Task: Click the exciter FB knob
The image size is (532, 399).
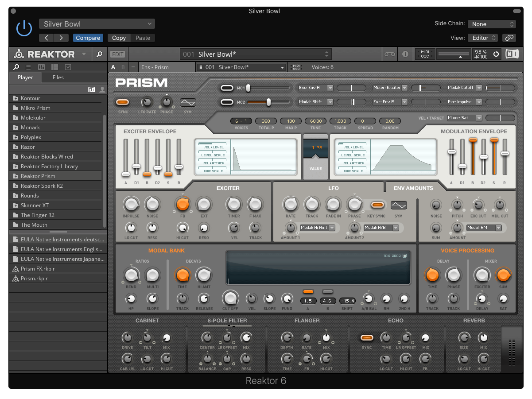Action: pyautogui.click(x=182, y=204)
